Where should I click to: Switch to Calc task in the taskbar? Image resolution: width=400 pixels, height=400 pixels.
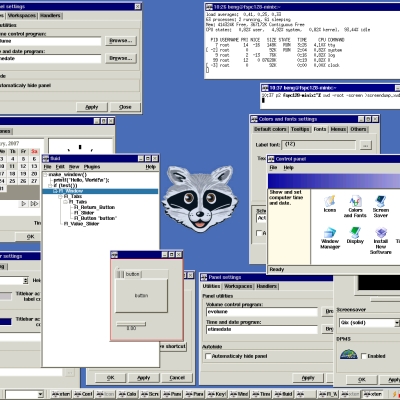point(128,394)
